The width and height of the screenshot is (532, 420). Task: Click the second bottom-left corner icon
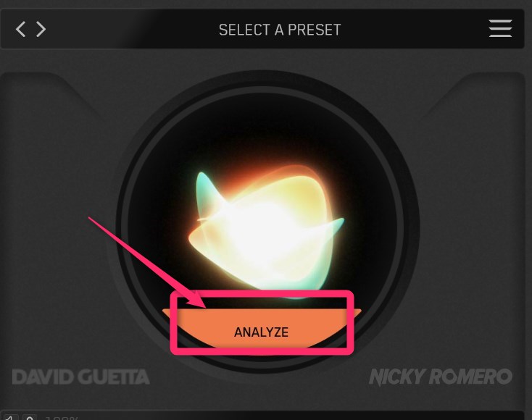30,417
